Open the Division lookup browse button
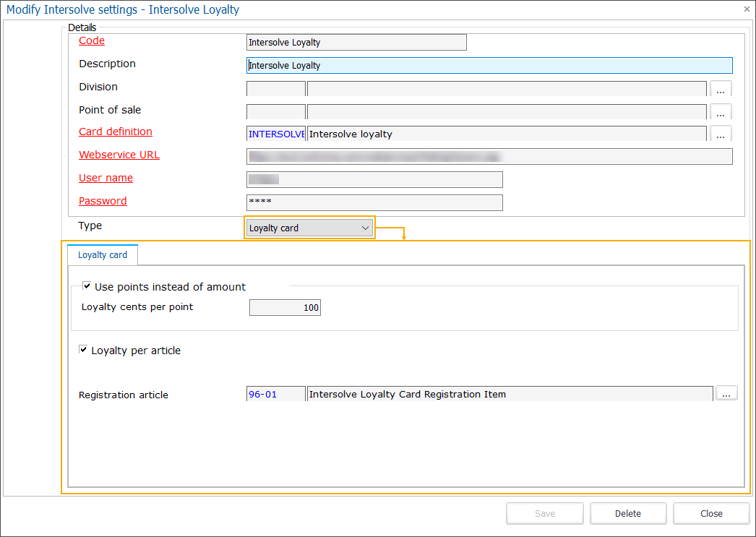 click(721, 89)
